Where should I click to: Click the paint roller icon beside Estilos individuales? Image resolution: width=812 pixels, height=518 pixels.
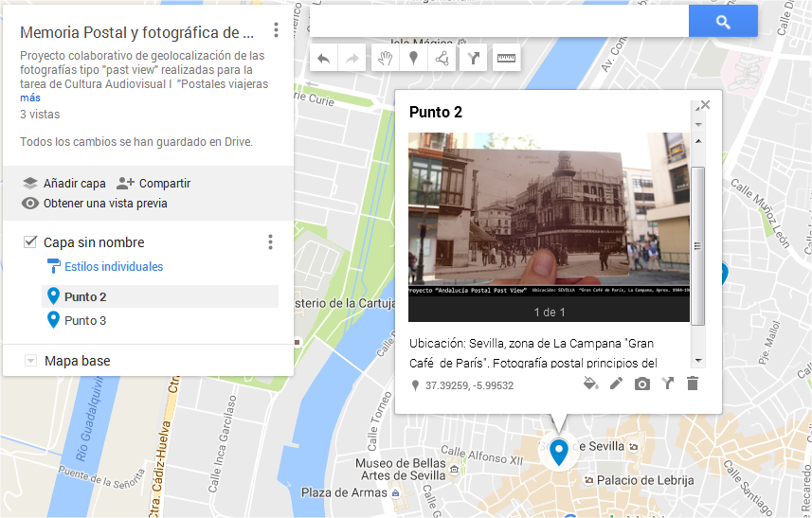[53, 266]
